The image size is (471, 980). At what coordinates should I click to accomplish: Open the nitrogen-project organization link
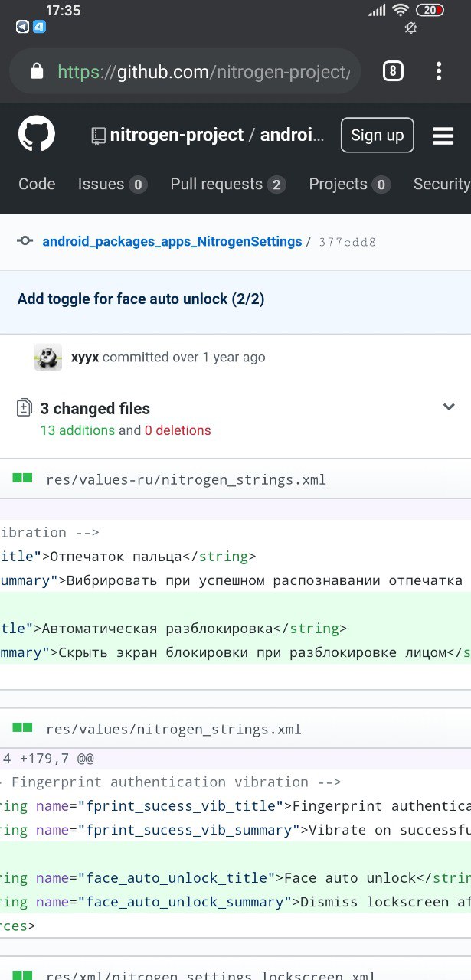pyautogui.click(x=177, y=136)
